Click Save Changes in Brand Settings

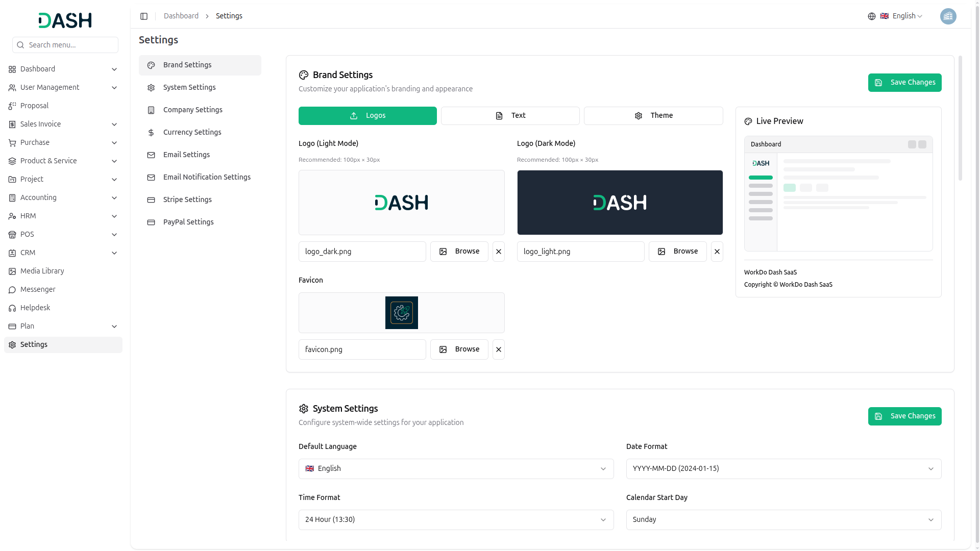pyautogui.click(x=904, y=82)
